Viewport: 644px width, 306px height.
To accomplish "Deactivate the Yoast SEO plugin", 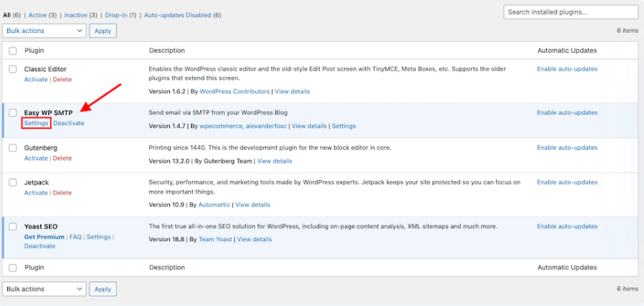I will coord(40,246).
